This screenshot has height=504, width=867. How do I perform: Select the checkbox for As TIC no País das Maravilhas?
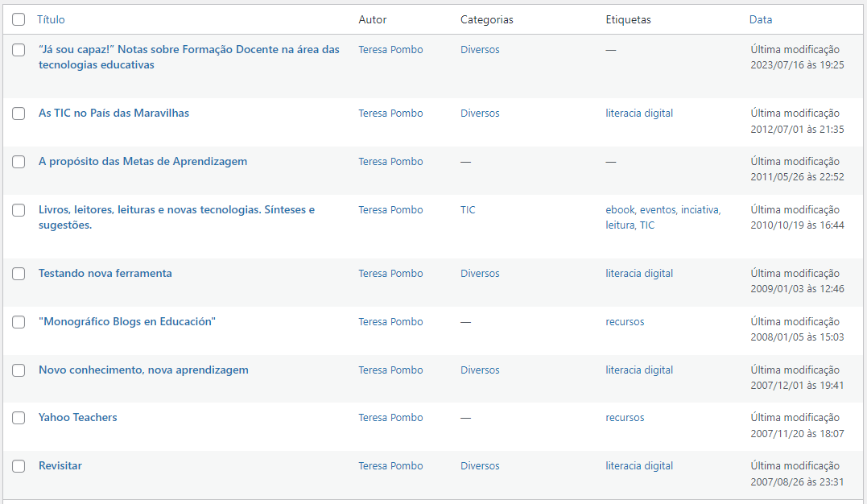[x=19, y=114]
